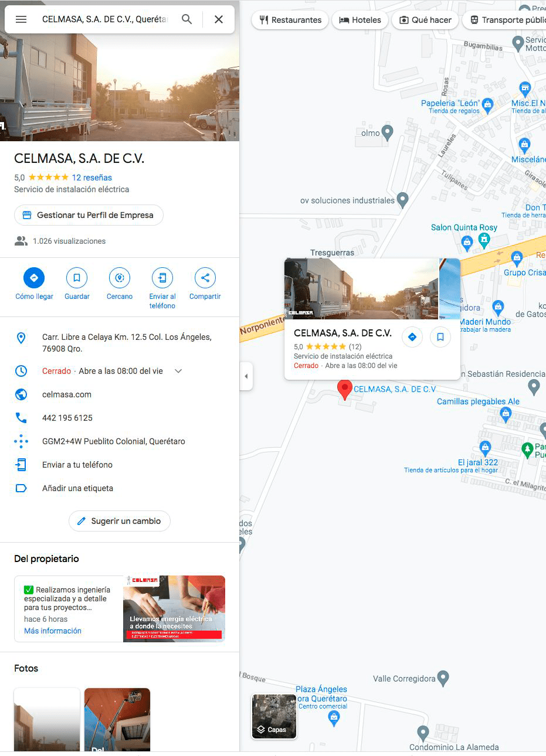Click the Cómo llegar directions icon

click(x=34, y=278)
